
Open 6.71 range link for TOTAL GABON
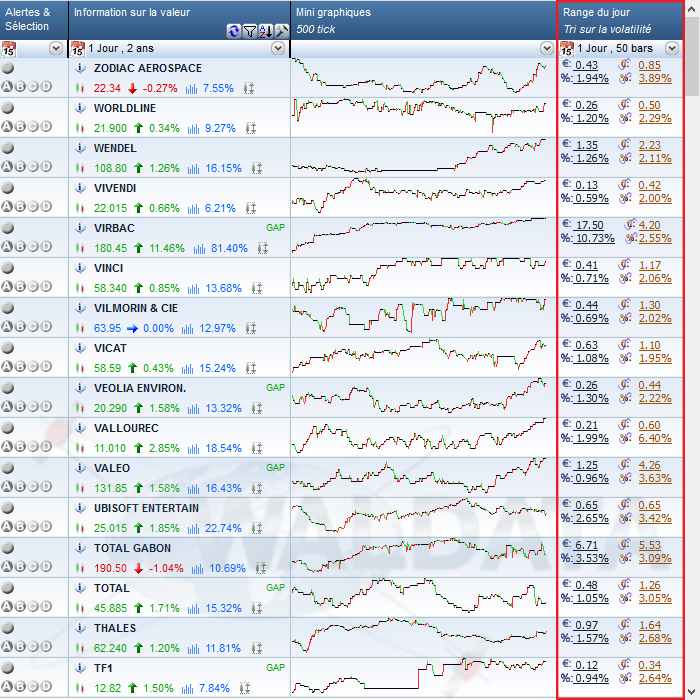point(586,545)
